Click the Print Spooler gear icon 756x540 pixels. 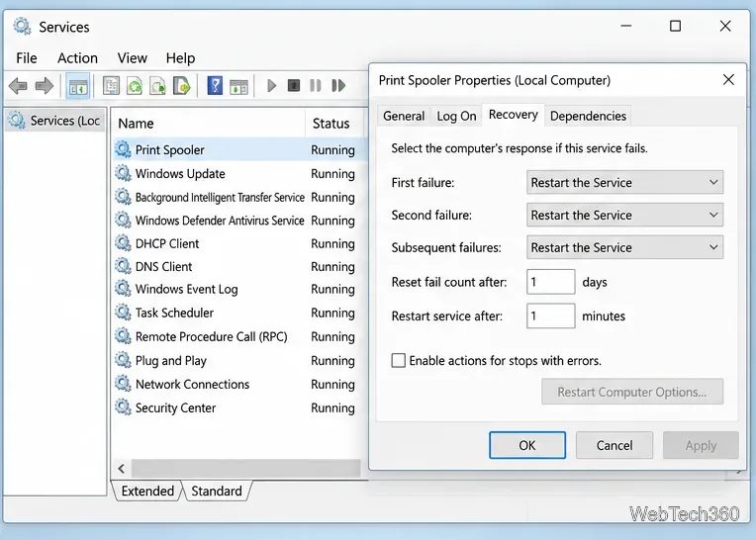pyautogui.click(x=123, y=149)
